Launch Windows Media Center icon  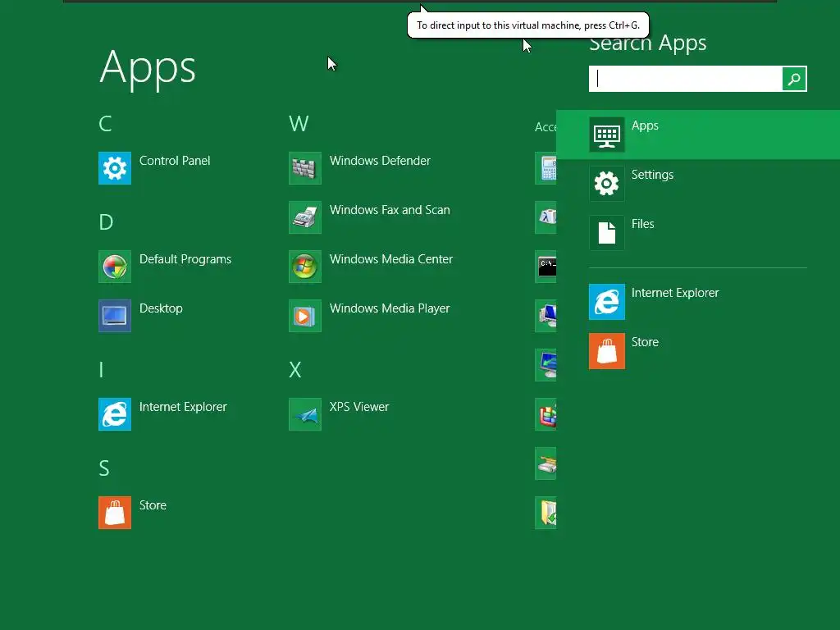coord(305,267)
